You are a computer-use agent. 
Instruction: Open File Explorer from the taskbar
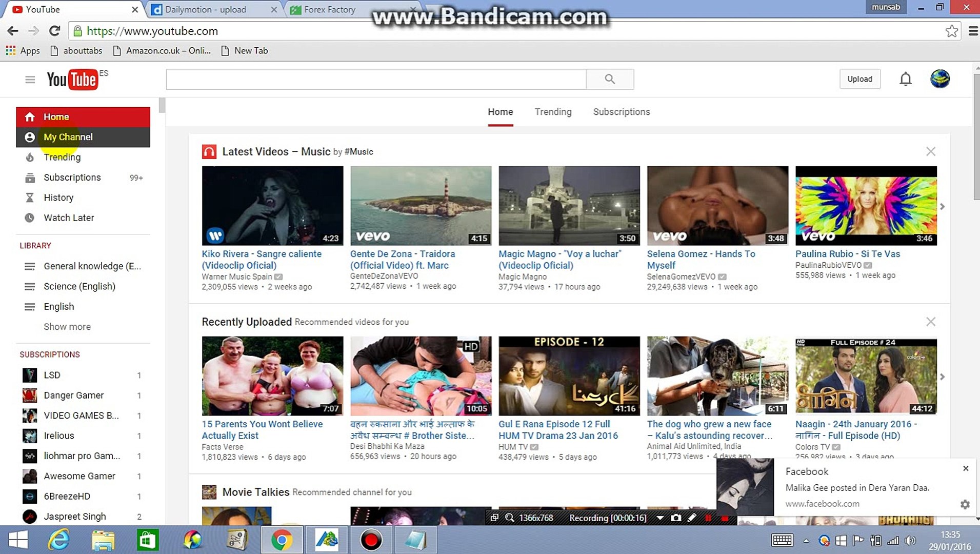pos(103,540)
